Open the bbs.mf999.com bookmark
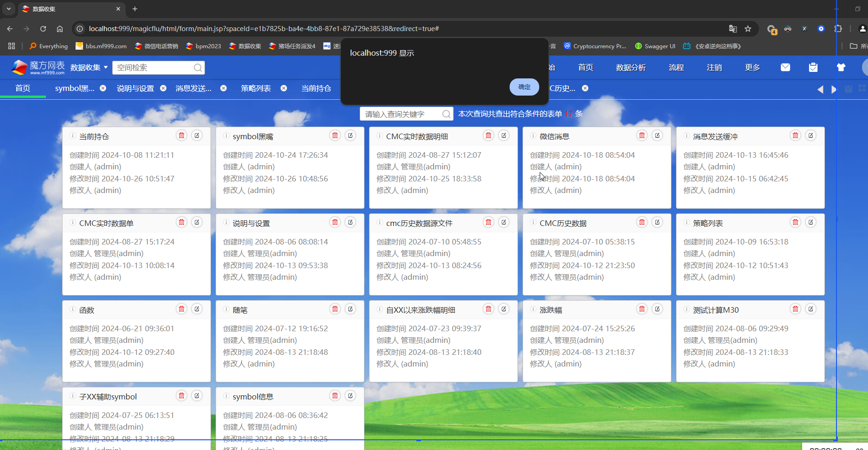The image size is (868, 450). [101, 46]
